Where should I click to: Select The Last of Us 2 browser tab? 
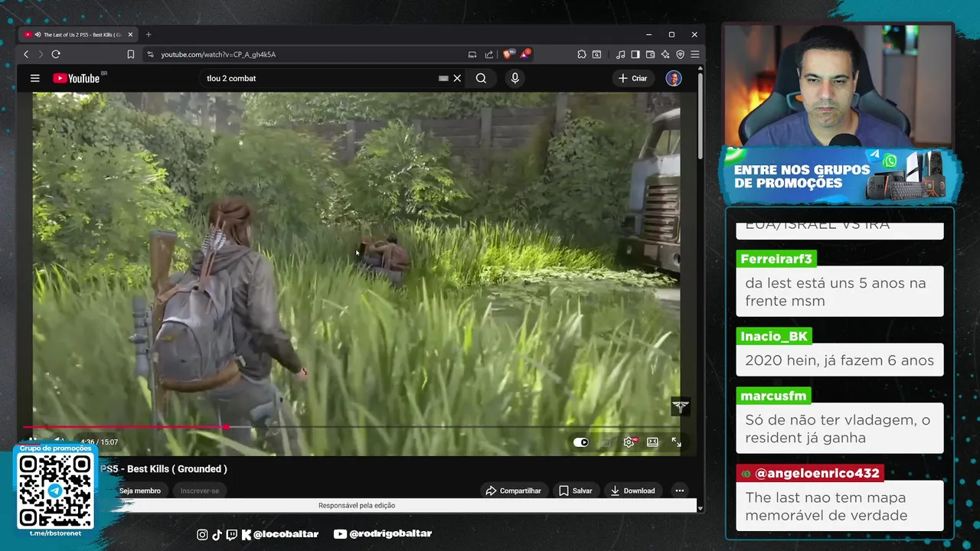pyautogui.click(x=77, y=34)
